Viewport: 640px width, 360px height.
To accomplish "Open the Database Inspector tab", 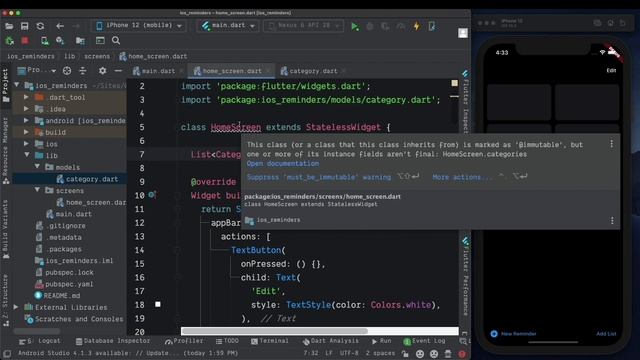I will (x=113, y=341).
